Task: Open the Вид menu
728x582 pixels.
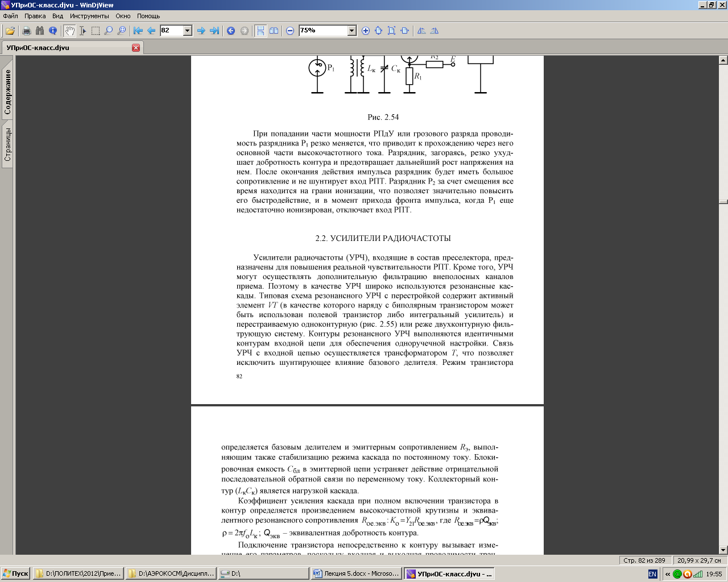Action: click(x=57, y=16)
